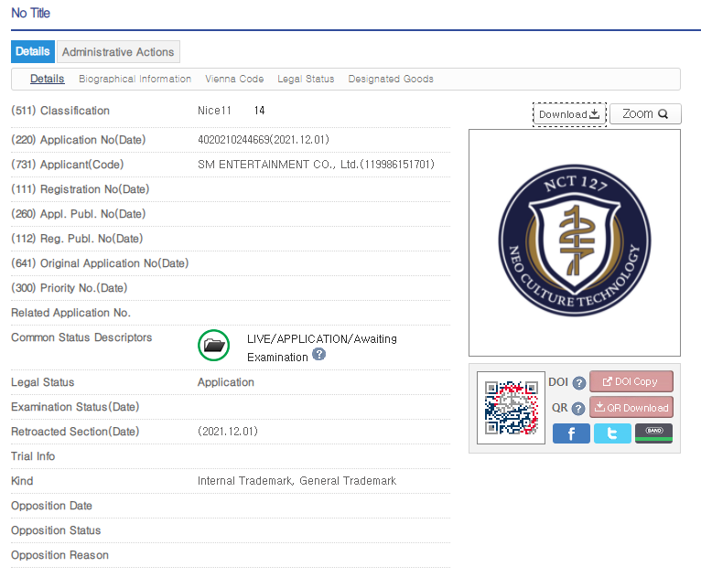
Task: Click the (260) Appl. Publ. No(Date) label
Action: 79,214
